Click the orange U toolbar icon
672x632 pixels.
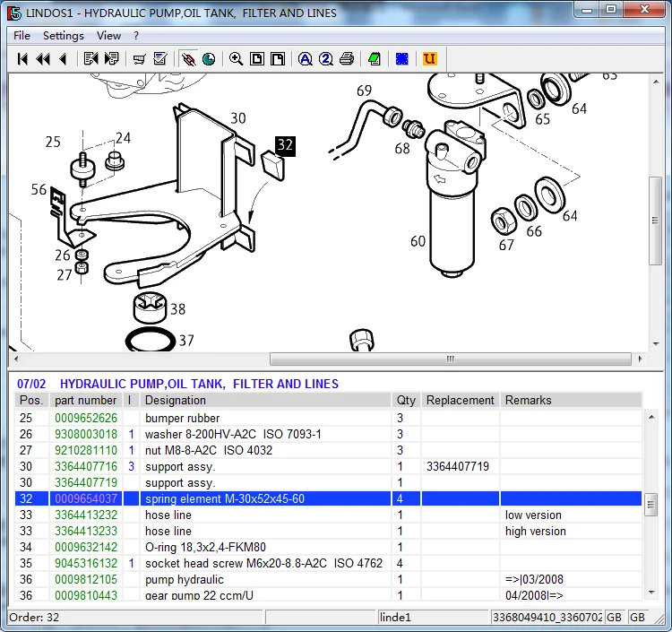pyautogui.click(x=429, y=59)
